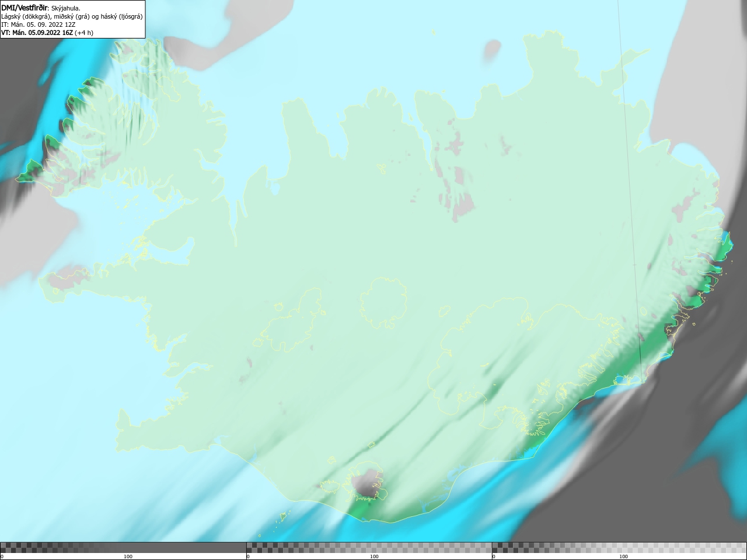Click the 'Lágský (dökkgrá), miðský (grá)' legend line
747x560 pixels.
(72, 16)
